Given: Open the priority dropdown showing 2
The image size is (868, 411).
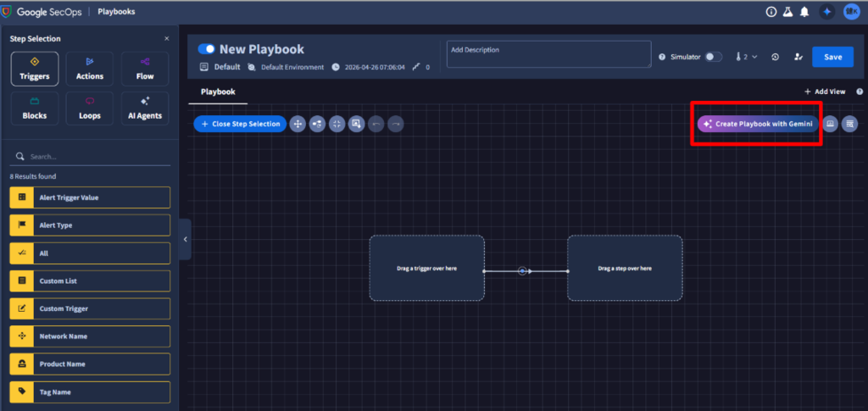Looking at the screenshot, I should click(x=747, y=57).
